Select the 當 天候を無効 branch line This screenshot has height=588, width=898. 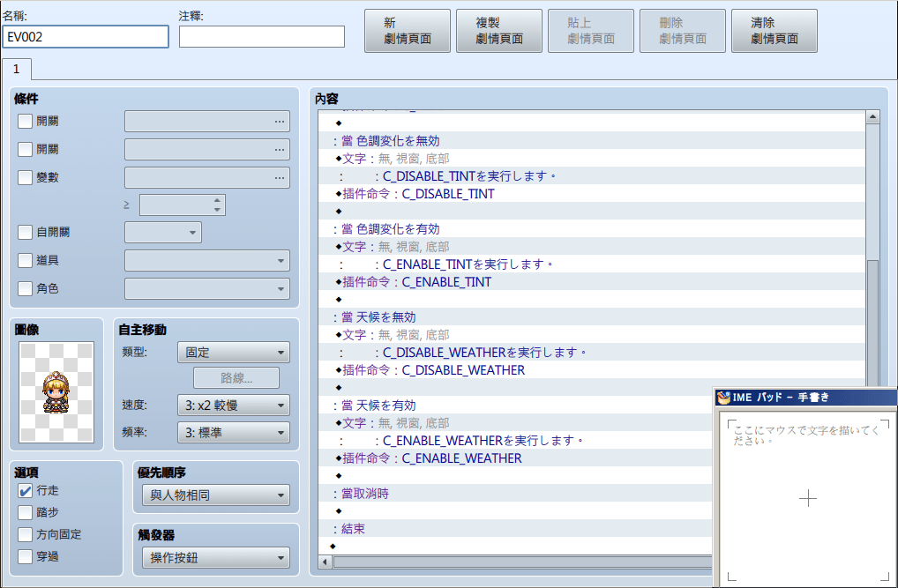pos(592,317)
